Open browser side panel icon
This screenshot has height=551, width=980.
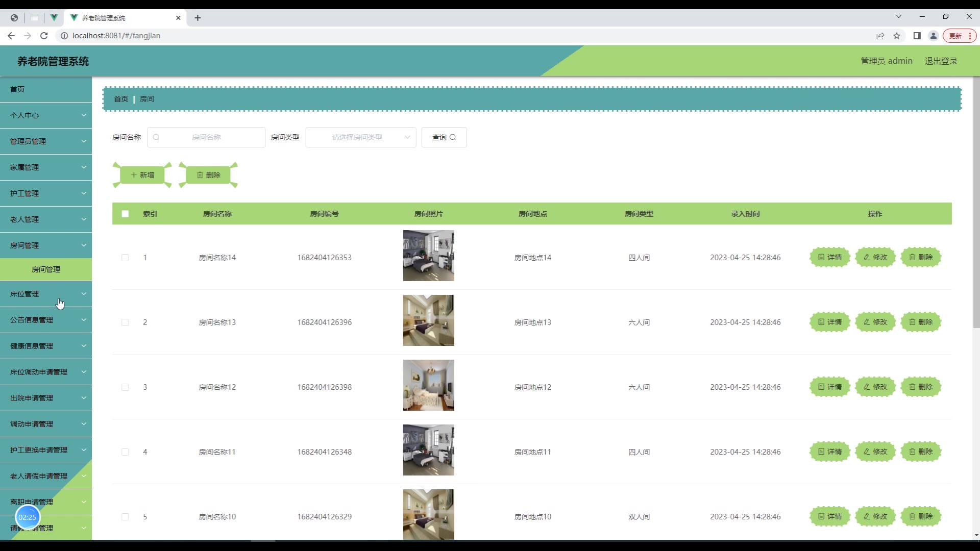point(917,36)
